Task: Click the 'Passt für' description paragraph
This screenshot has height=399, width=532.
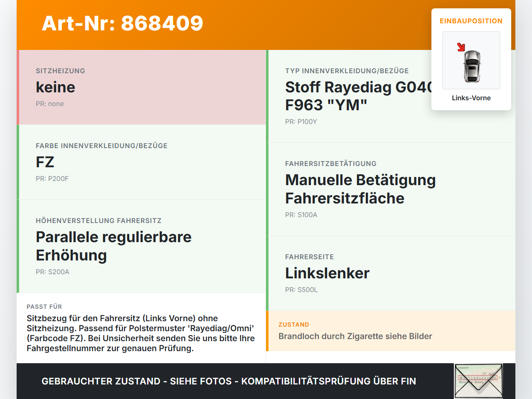Action: pyautogui.click(x=141, y=333)
